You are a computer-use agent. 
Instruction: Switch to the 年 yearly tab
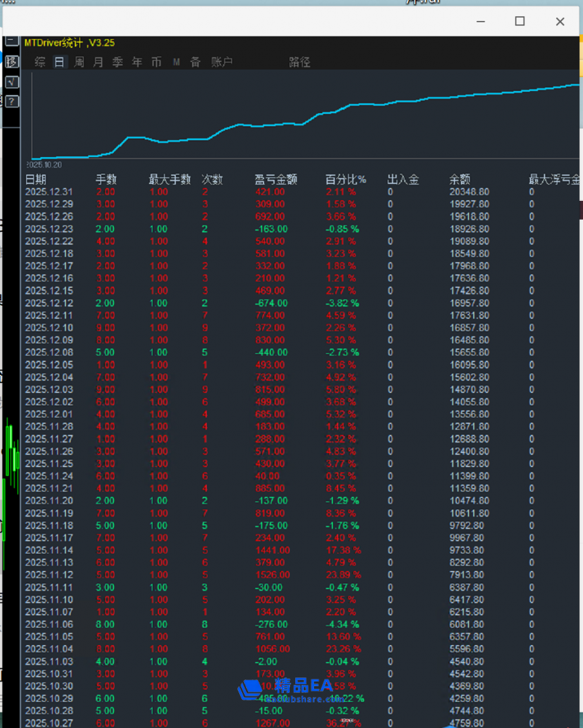137,62
